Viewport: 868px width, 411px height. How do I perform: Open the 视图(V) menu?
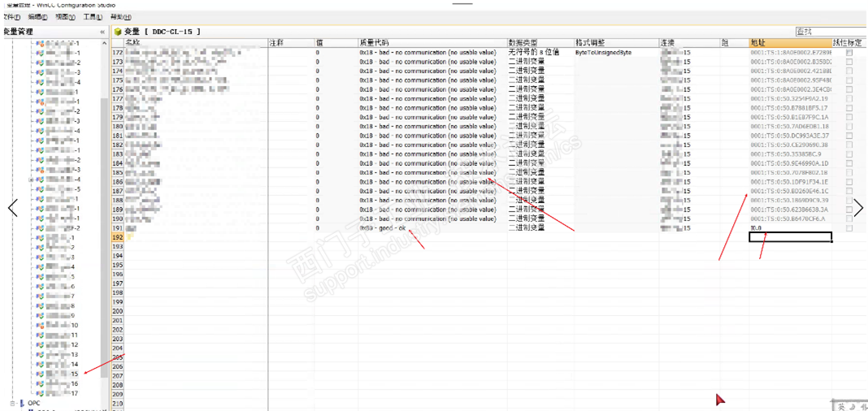coord(65,17)
